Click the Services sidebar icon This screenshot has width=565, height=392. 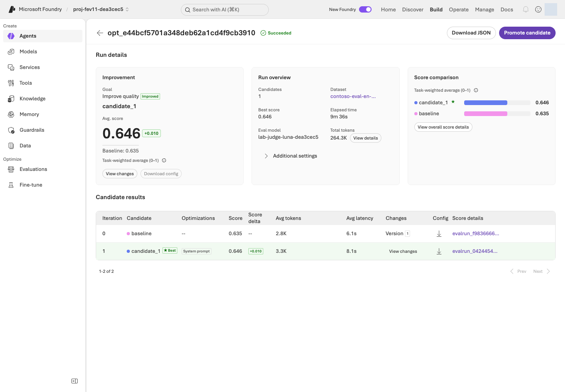pyautogui.click(x=11, y=67)
